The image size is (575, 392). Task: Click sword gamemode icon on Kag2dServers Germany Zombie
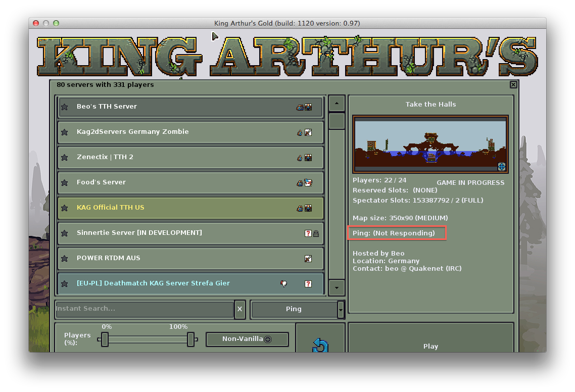[308, 132]
